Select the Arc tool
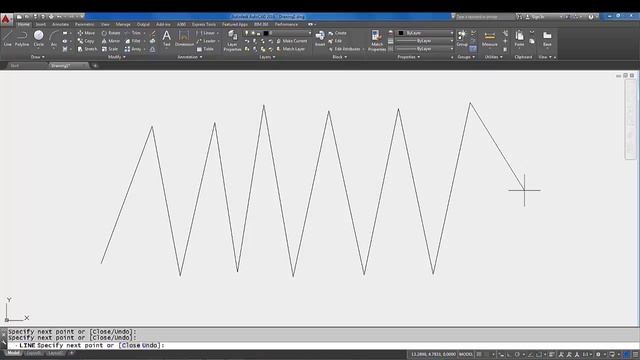 tap(53, 38)
